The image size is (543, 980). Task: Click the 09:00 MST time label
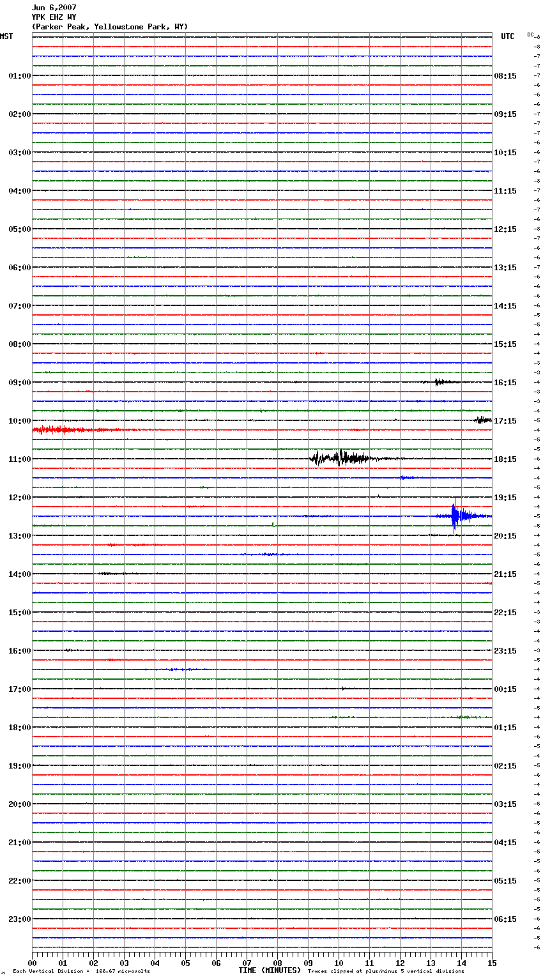[20, 383]
